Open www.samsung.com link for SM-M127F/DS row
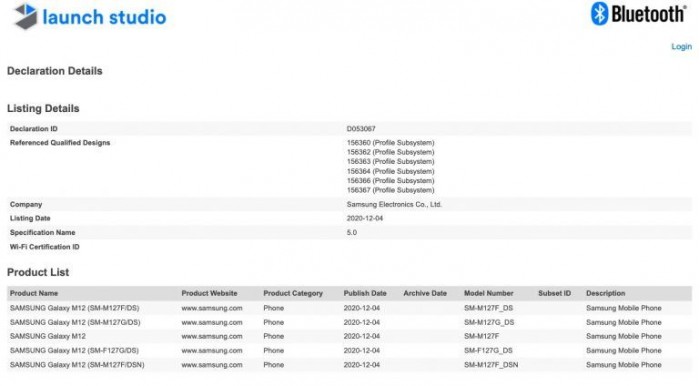The image size is (700, 386). coord(212,308)
